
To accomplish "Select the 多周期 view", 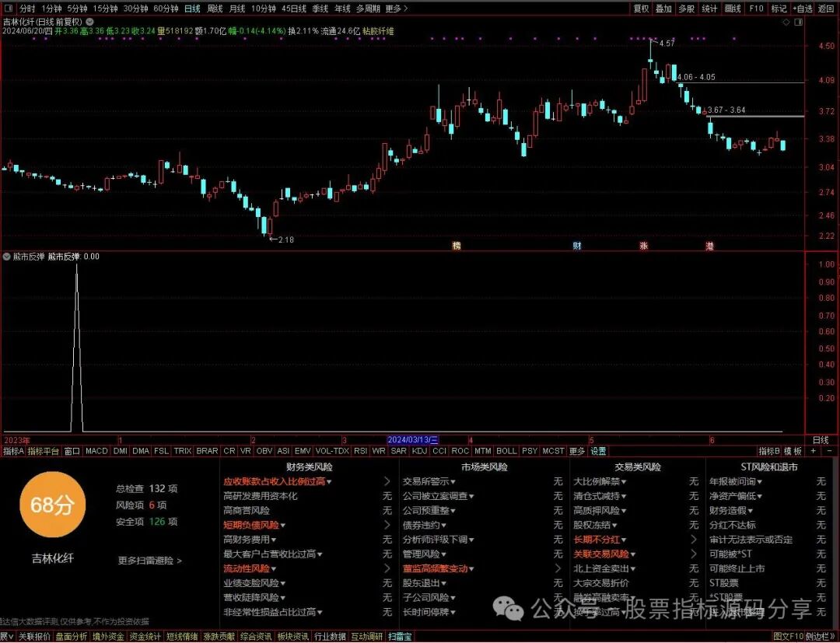I will tap(368, 9).
